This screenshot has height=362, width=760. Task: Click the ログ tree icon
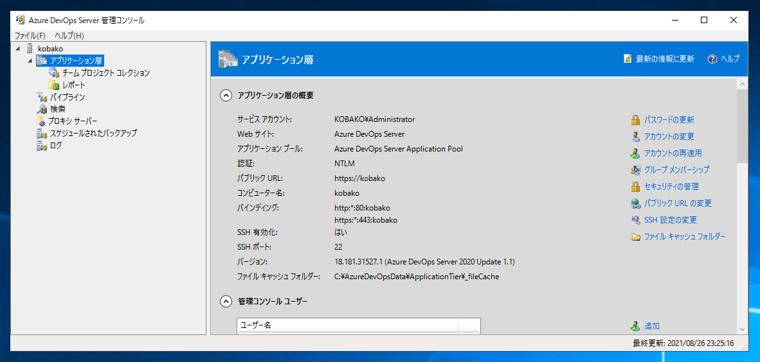[x=42, y=145]
